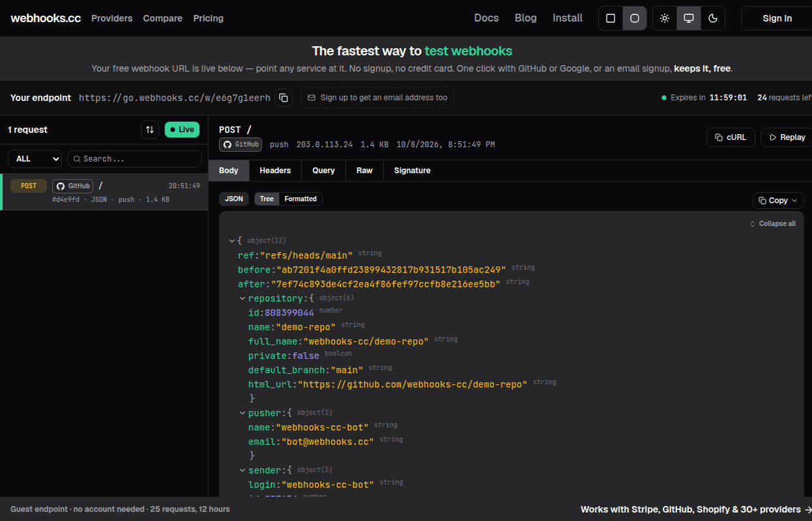
Task: Select the square corners style icon
Action: (611, 18)
